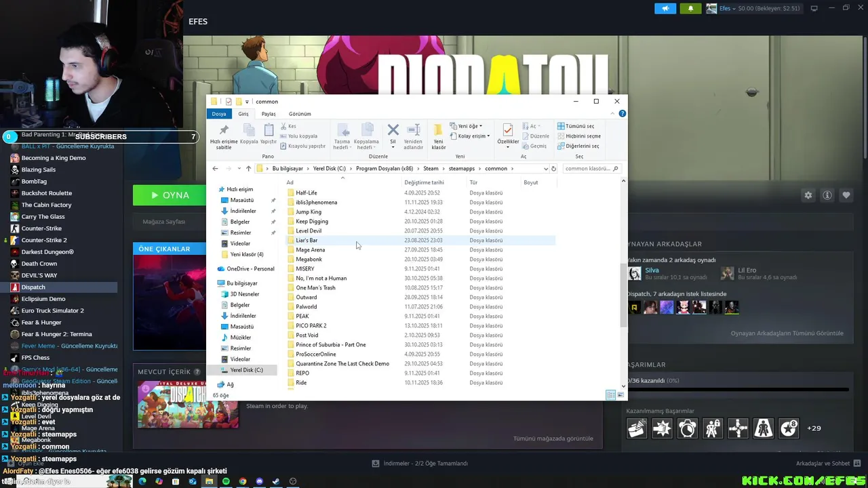
Task: Select the Megabonk folder
Action: pos(309,260)
